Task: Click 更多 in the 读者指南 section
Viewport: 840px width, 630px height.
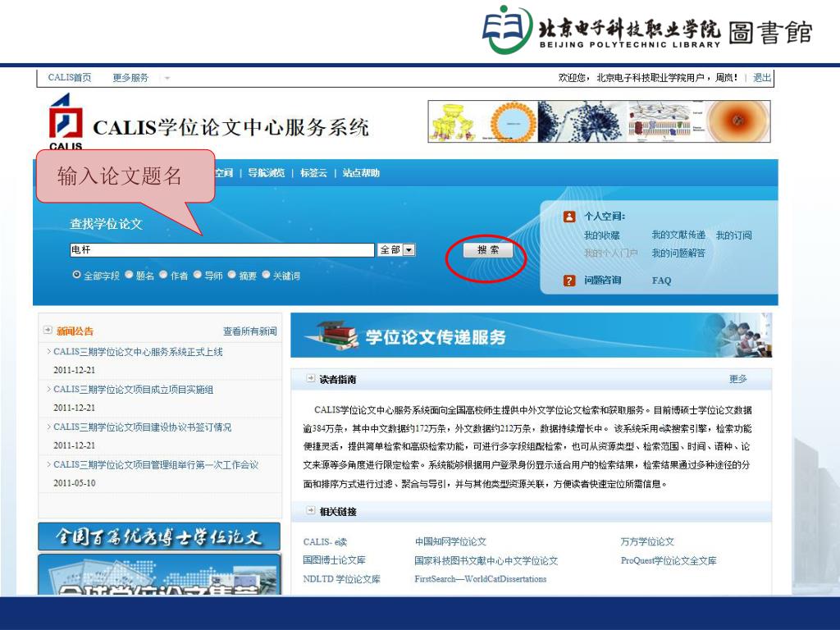Action: (737, 379)
